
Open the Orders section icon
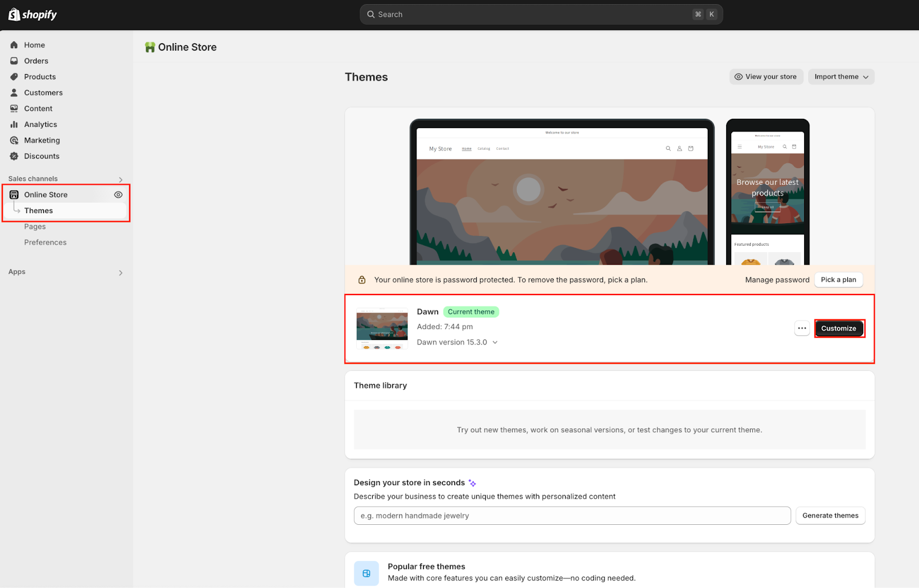coord(14,61)
